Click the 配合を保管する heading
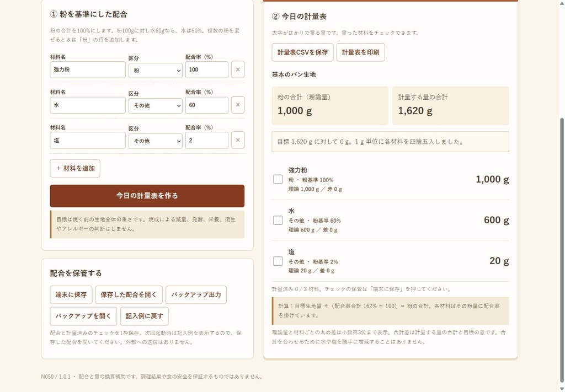This screenshot has width=565, height=392. 76,273
